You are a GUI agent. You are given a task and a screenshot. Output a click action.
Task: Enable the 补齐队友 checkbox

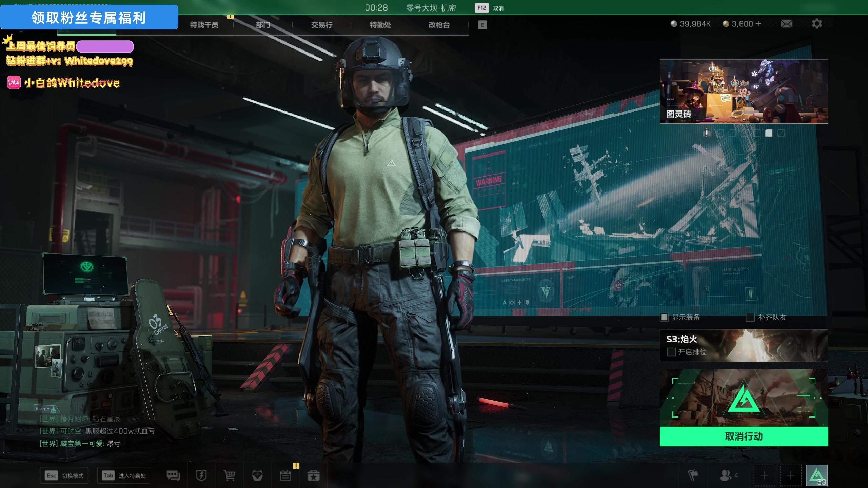(x=750, y=317)
